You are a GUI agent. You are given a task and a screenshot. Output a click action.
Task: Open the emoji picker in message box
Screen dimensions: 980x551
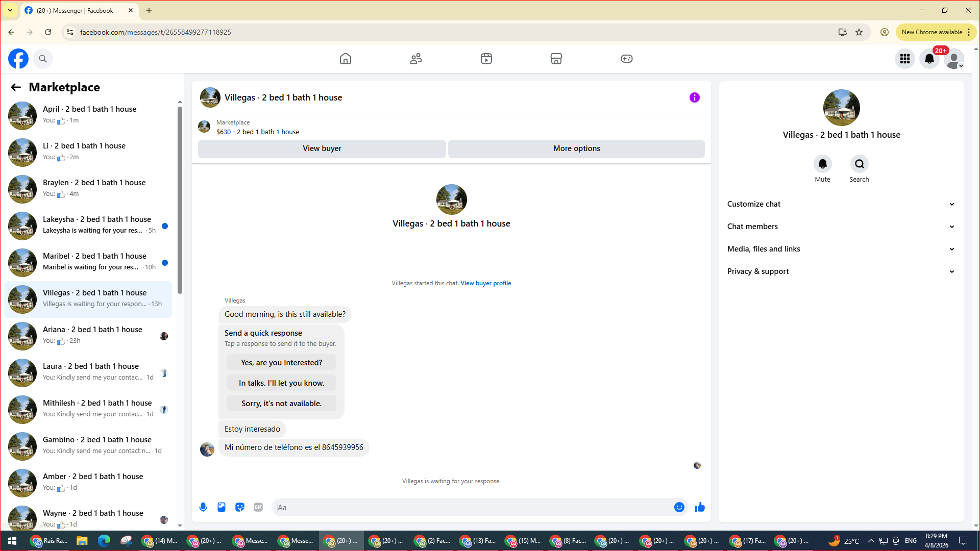pos(679,507)
